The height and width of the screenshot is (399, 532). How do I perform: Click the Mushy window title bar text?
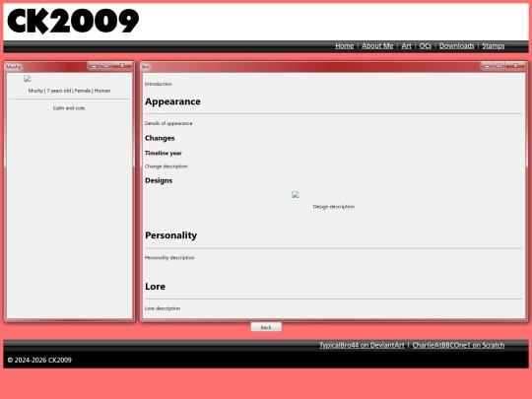click(x=14, y=67)
